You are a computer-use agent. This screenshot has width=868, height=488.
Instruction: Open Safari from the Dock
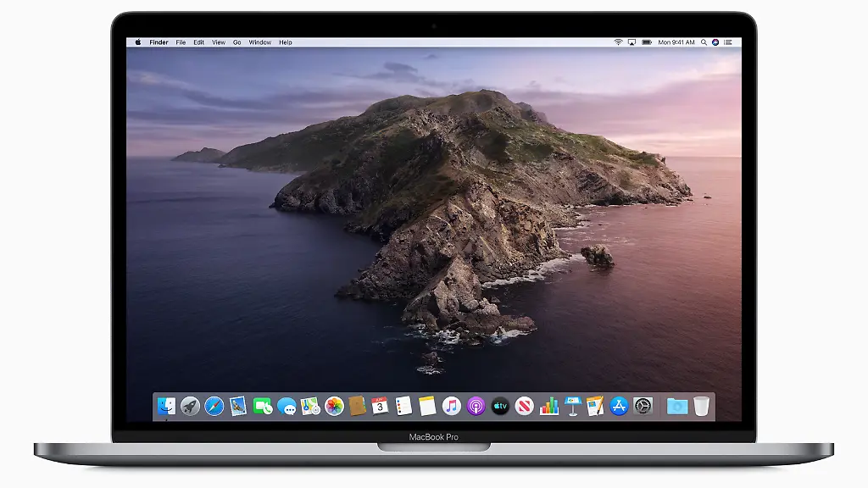[x=213, y=405]
